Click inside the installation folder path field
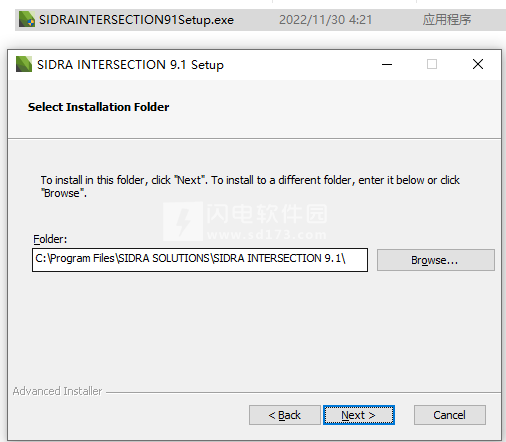The width and height of the screenshot is (506, 442). (x=200, y=260)
